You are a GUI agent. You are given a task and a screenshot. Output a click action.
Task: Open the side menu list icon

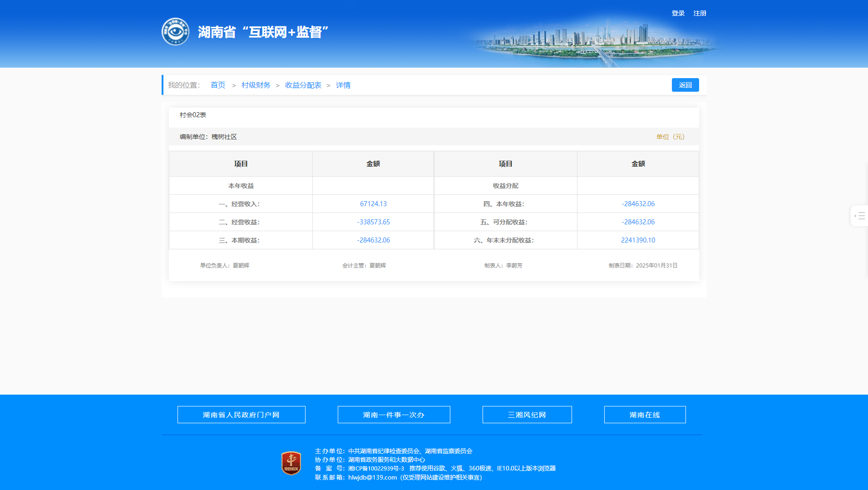click(x=859, y=216)
